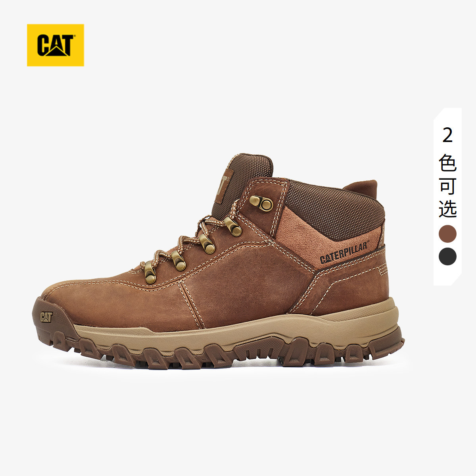Click the CAT logo on the sole toe
The width and height of the screenshot is (476, 476).
[x=46, y=317]
